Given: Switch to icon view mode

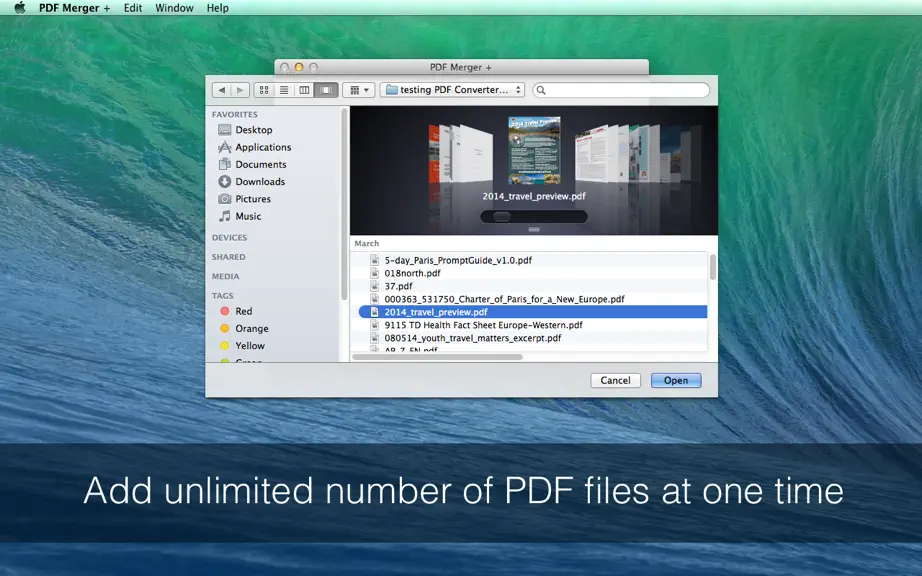Looking at the screenshot, I should click(264, 90).
